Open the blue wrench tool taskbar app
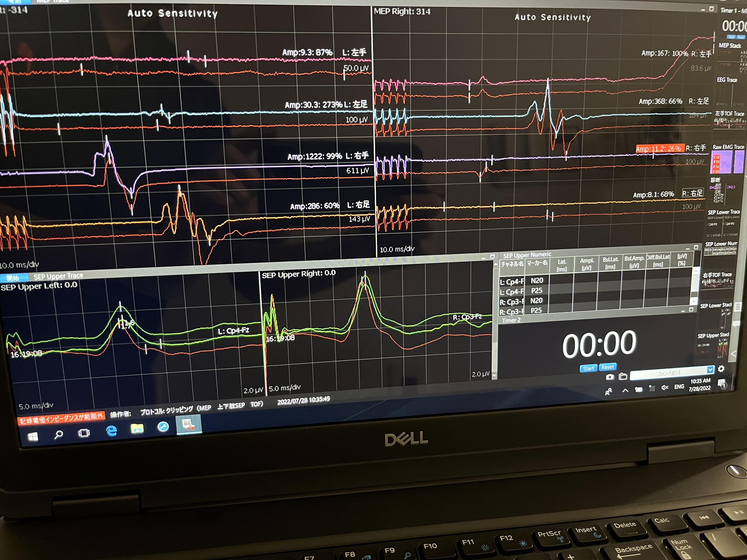The height and width of the screenshot is (560, 747). (x=163, y=427)
